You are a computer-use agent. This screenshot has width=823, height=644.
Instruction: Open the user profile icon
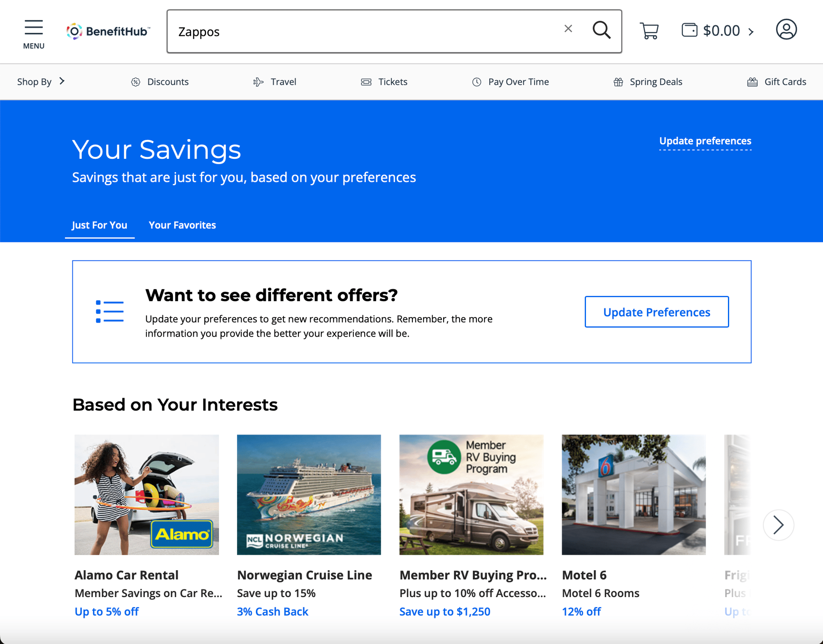(786, 30)
